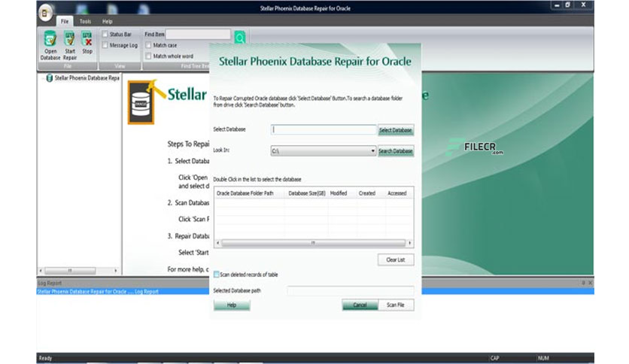The height and width of the screenshot is (364, 629).
Task: Click the Start Repair icon
Action: (69, 39)
